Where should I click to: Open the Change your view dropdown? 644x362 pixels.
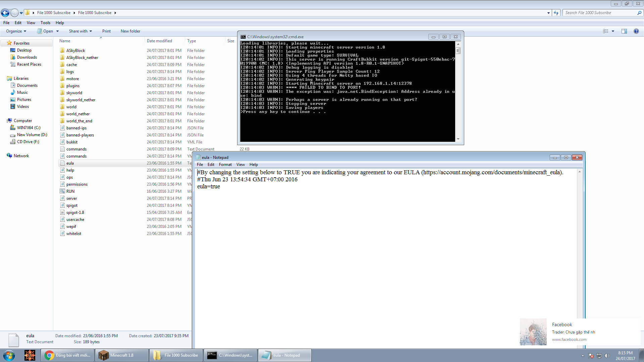click(x=613, y=31)
